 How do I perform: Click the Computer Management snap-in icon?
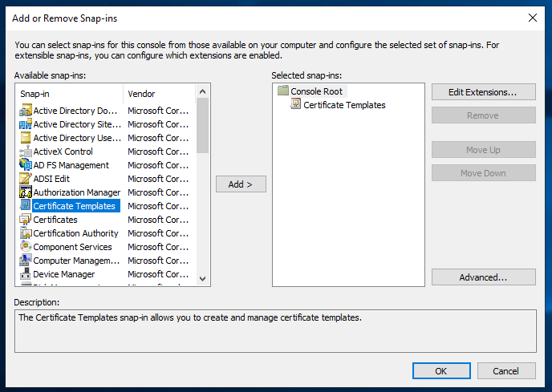[25, 261]
